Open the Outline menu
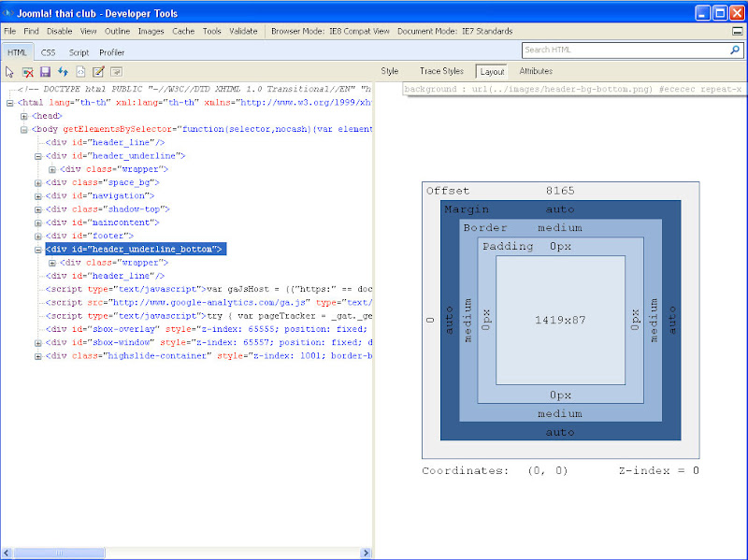The width and height of the screenshot is (748, 560). (x=118, y=31)
